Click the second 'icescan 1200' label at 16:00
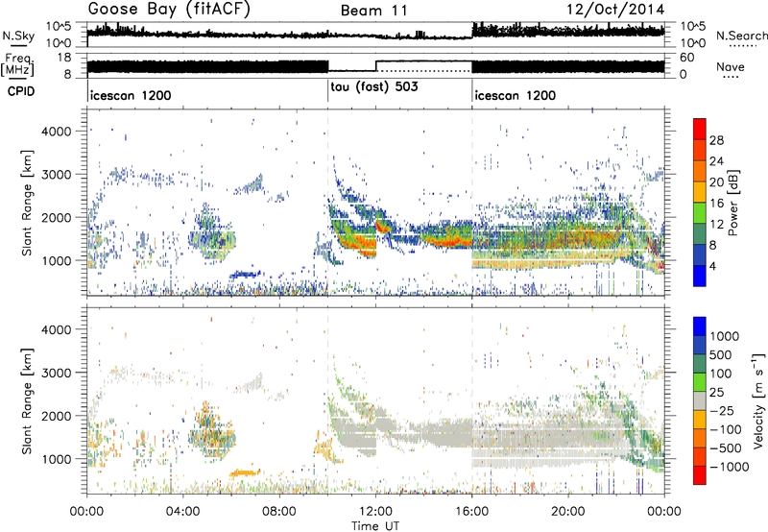The image size is (768, 532). [x=516, y=95]
